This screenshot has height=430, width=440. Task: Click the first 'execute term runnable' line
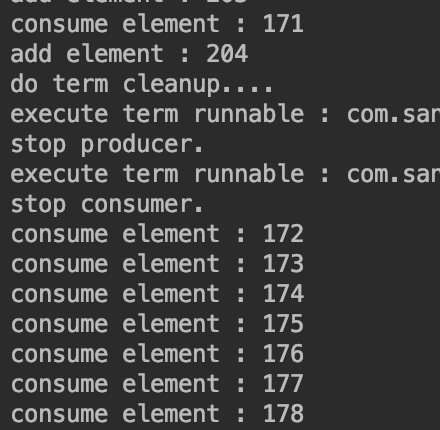[x=225, y=114]
